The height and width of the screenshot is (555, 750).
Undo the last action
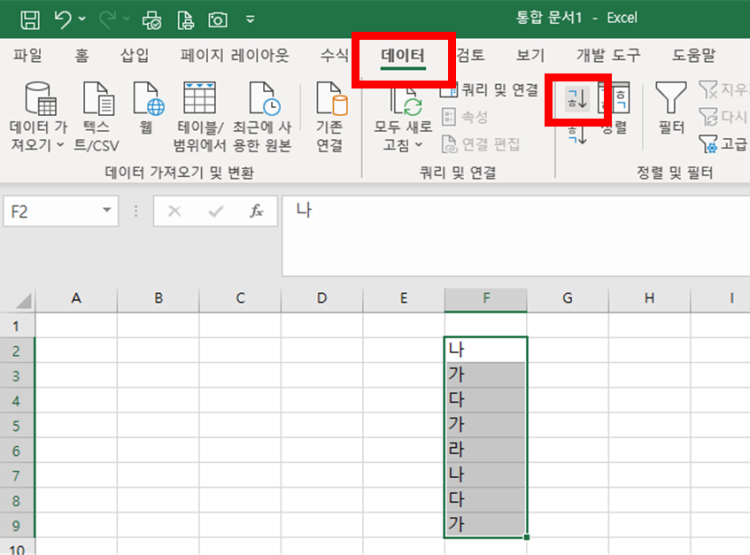click(63, 20)
